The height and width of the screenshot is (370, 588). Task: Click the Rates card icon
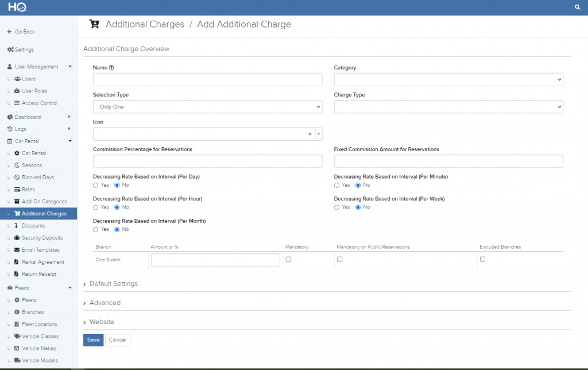tap(17, 190)
